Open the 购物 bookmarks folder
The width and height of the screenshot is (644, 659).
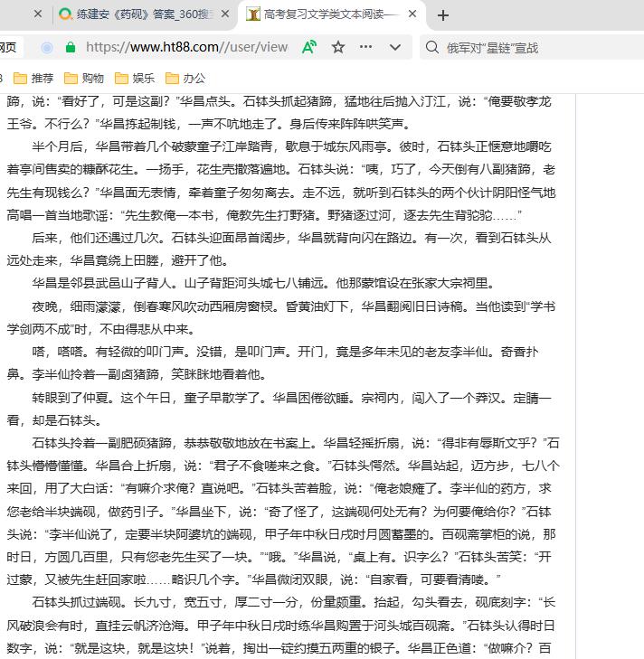click(x=84, y=78)
